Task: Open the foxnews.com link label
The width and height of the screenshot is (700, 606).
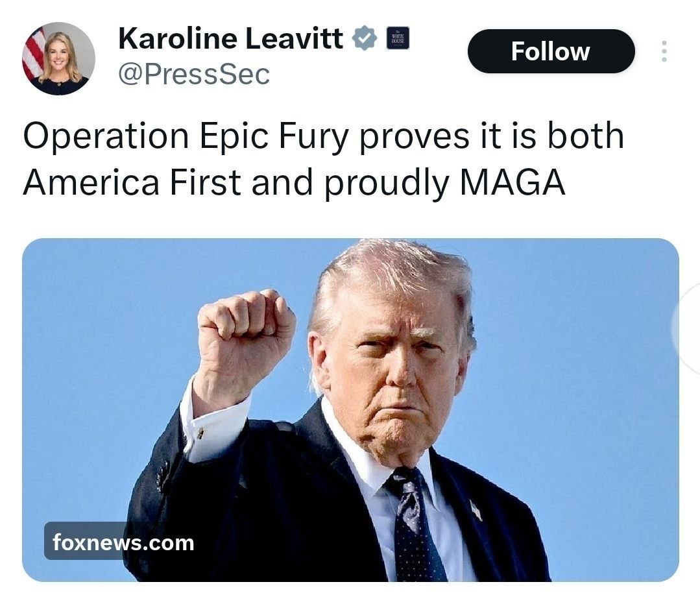Action: 123,542
